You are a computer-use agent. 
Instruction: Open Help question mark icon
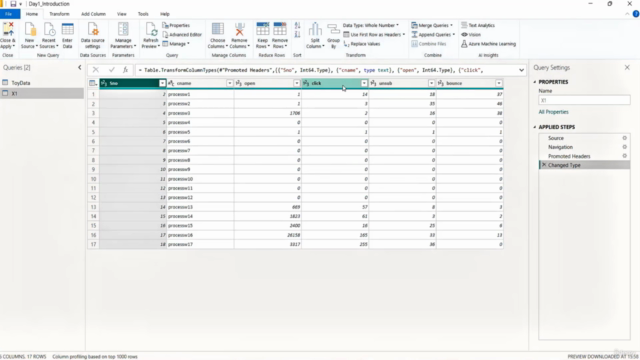click(x=636, y=14)
